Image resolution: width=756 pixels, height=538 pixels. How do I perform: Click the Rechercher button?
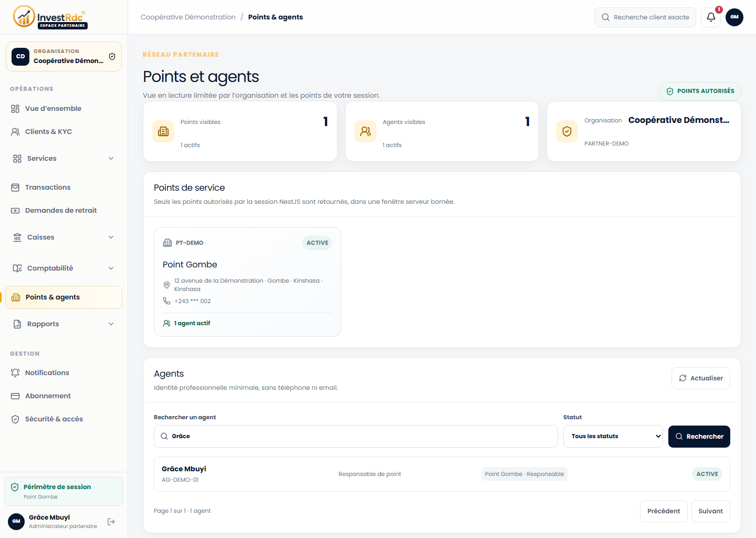699,437
